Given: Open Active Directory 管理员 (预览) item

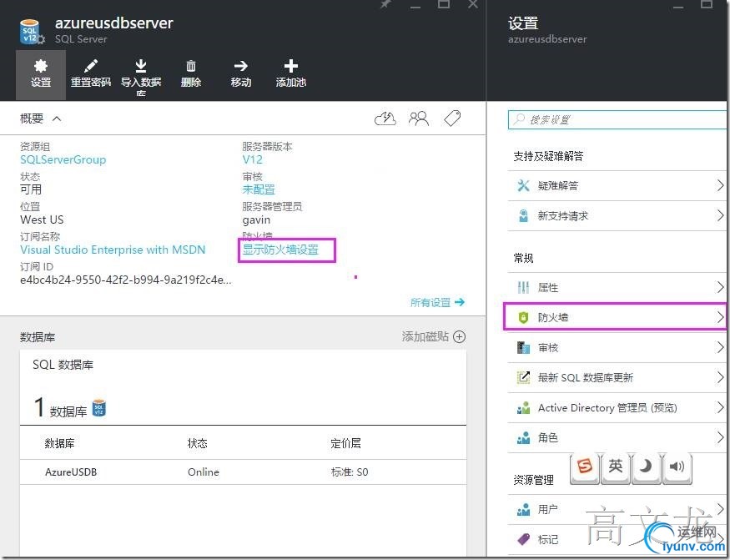Looking at the screenshot, I should (x=617, y=407).
